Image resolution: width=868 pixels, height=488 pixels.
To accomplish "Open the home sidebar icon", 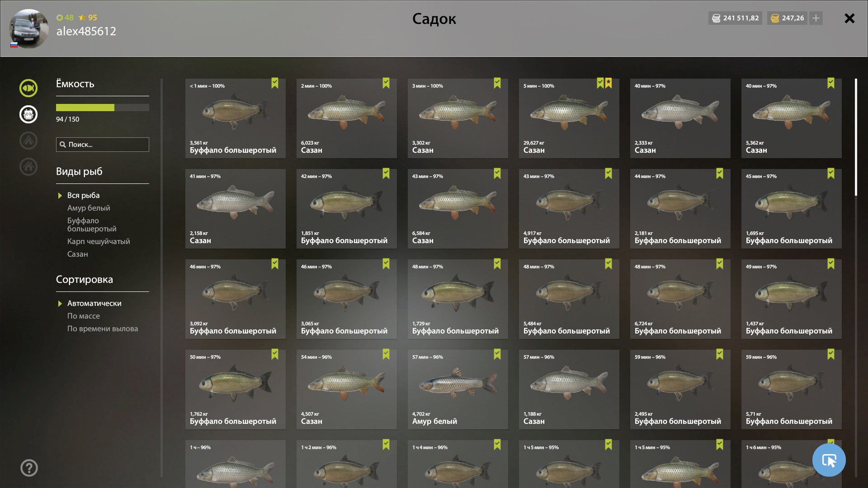I will click(28, 167).
